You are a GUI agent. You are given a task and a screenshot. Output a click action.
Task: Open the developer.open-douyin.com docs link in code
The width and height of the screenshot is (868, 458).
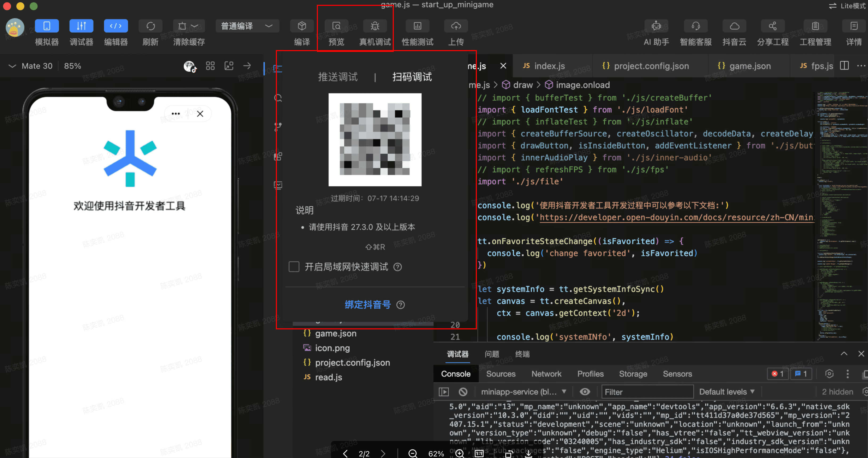coord(677,217)
